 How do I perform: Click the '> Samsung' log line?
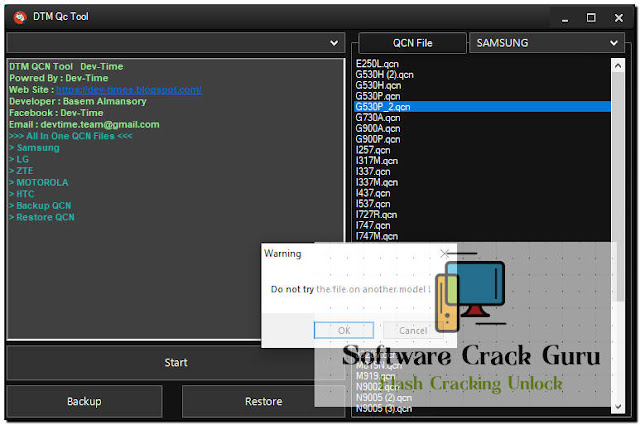(34, 148)
